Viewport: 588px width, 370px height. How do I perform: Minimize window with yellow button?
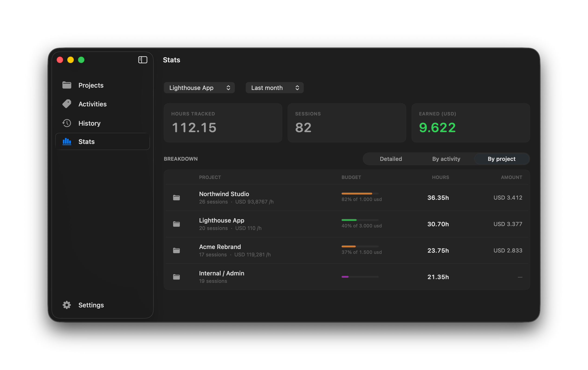71,60
